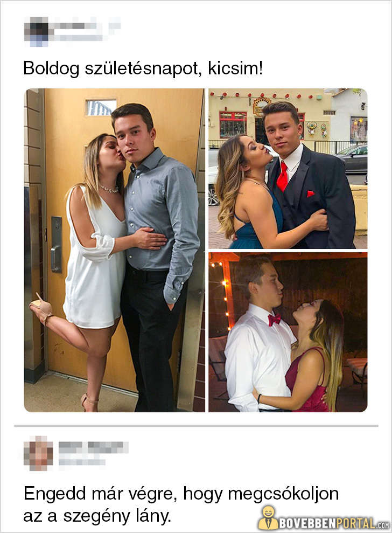Click the blurred profile avatar of the post author

tap(36, 32)
